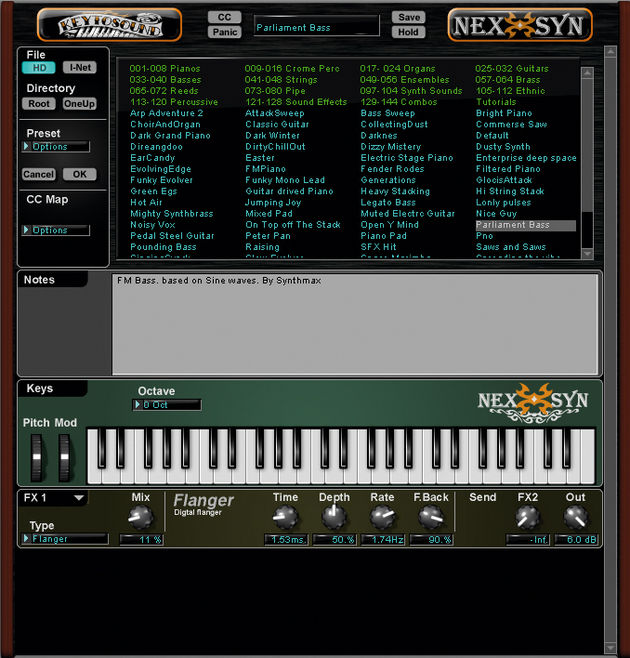
Task: Select preset Legato Bass
Action: 388,202
